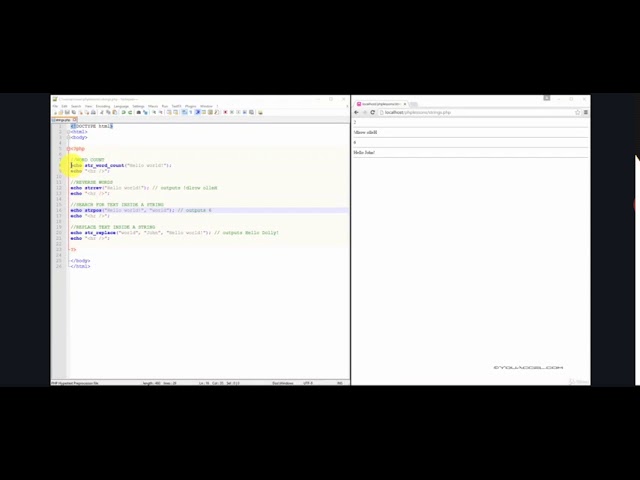Close the localhost browser tab
Viewport: 640px width, 480px height.
coord(404,104)
